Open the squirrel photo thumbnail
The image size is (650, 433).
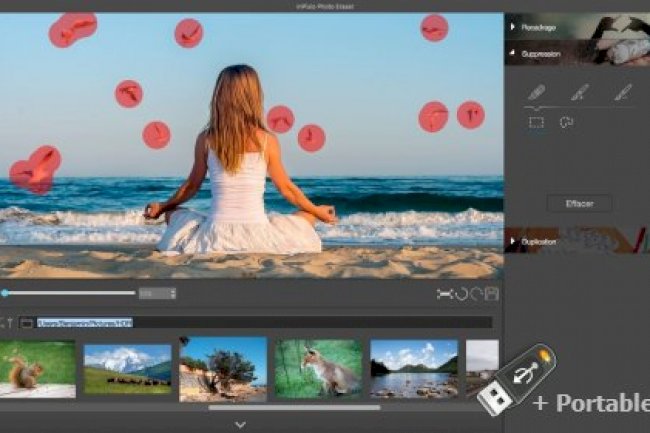[37, 369]
